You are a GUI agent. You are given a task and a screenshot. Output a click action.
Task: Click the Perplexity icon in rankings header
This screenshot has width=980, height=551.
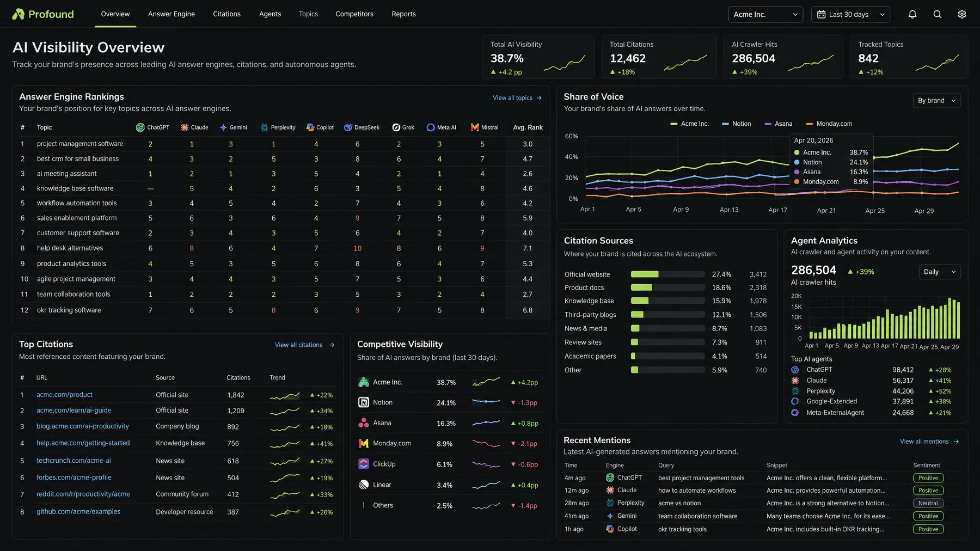point(265,127)
